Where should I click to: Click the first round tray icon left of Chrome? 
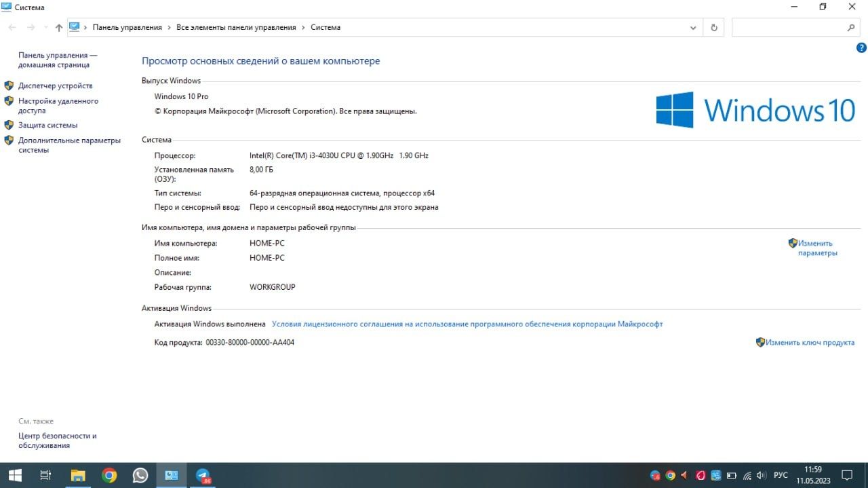655,475
